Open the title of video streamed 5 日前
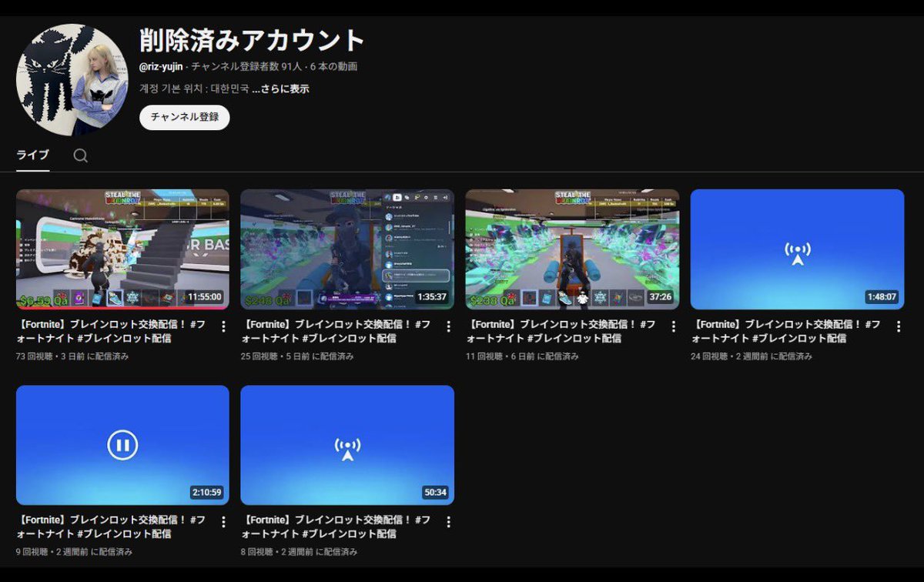 coord(336,332)
